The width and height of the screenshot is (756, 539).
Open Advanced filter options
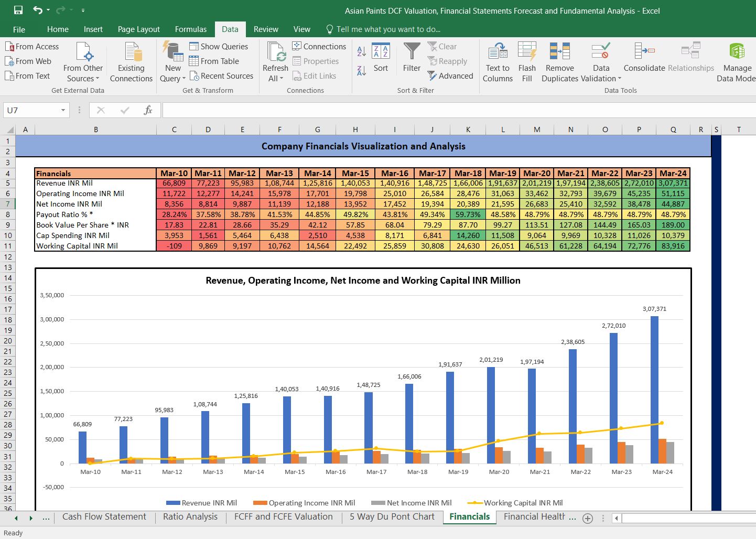(x=450, y=76)
